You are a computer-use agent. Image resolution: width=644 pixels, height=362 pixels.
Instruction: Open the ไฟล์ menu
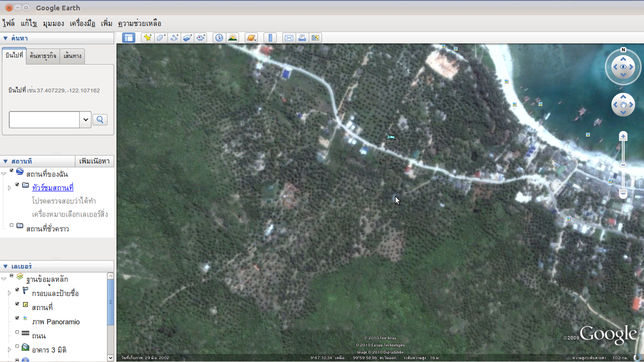[x=8, y=23]
